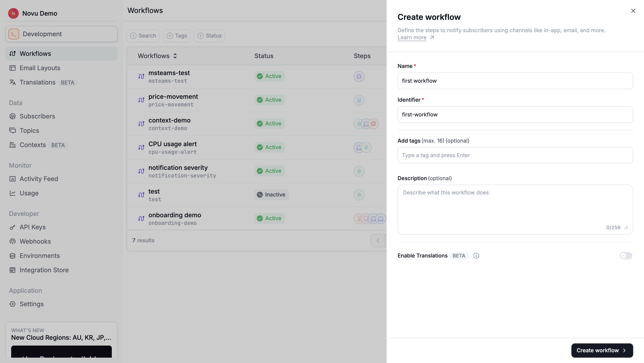Image resolution: width=644 pixels, height=363 pixels.
Task: Open Topics under Data
Action: tap(29, 130)
